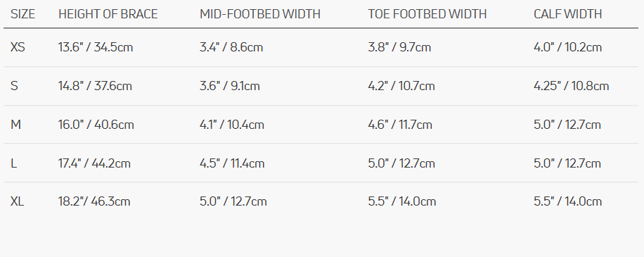The width and height of the screenshot is (644, 257).
Task: Click the 4.25" / 10.8cm calf width cell
Action: (572, 86)
